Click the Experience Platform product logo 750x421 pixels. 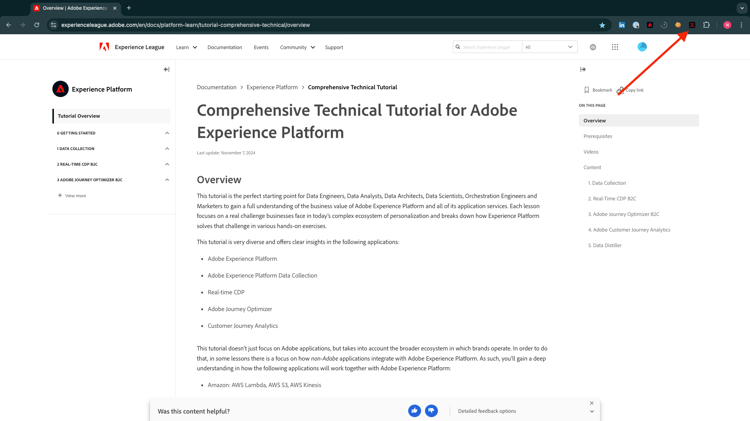(x=60, y=89)
